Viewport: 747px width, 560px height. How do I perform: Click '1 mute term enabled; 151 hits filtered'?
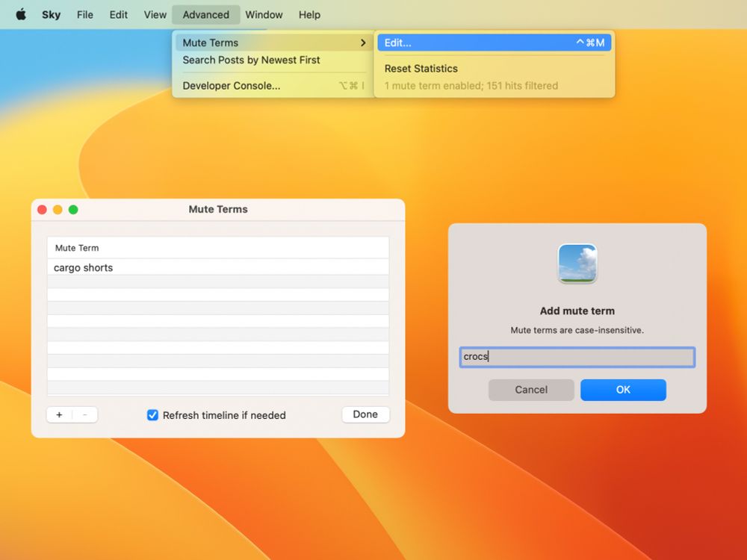point(471,86)
